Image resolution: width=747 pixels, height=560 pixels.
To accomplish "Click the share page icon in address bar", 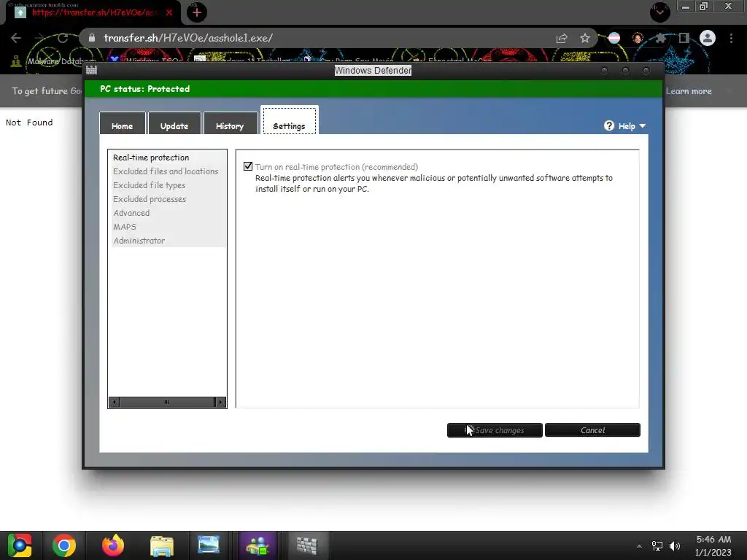I will tap(562, 39).
